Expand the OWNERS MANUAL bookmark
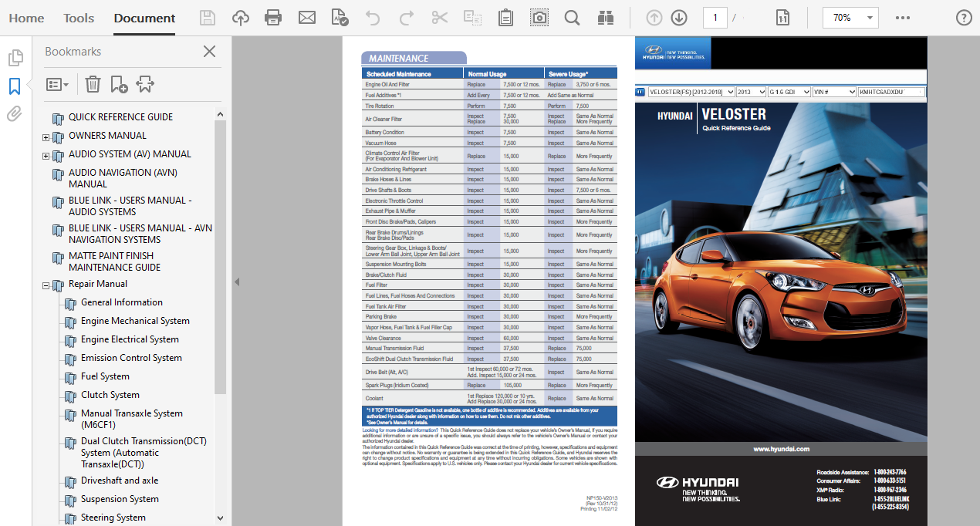Viewport: 980px width, 526px height. (44, 135)
